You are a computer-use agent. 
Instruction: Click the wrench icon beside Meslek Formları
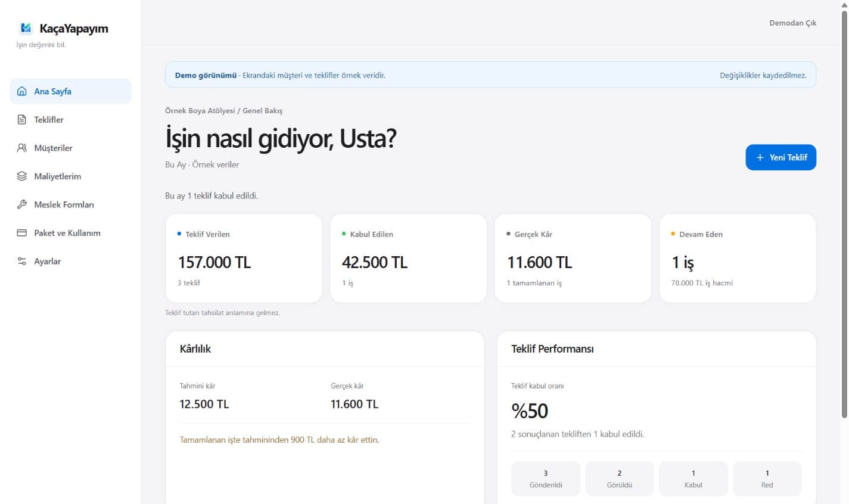(x=22, y=204)
